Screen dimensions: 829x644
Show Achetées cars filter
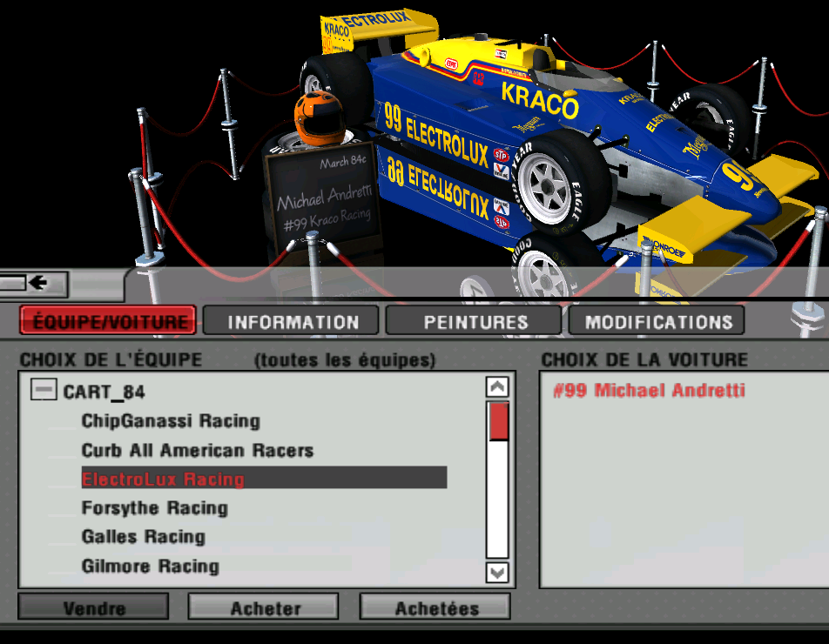pyautogui.click(x=435, y=607)
